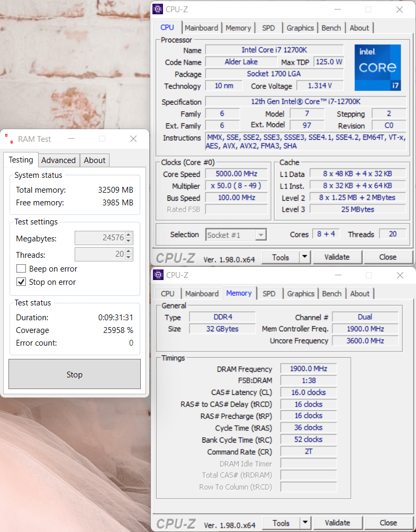The height and width of the screenshot is (532, 416).
Task: Click the memory Type value DDR4
Action: 223,317
